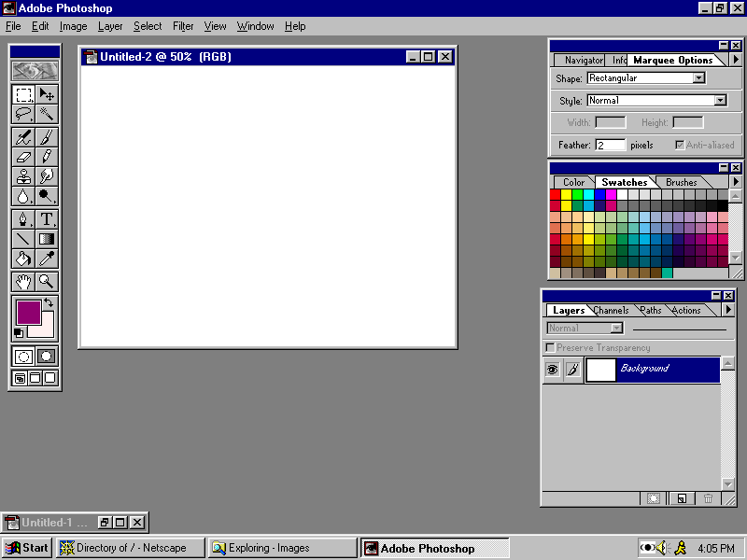Open the Windows Start menu
Viewport: 747px width, 560px height.
click(27, 548)
